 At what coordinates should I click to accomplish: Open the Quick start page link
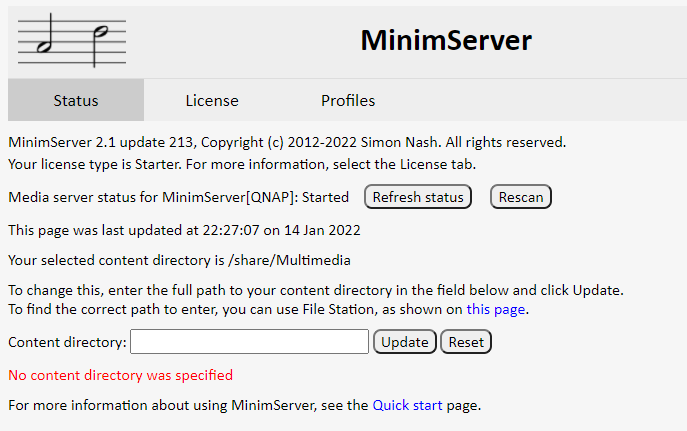coord(407,405)
